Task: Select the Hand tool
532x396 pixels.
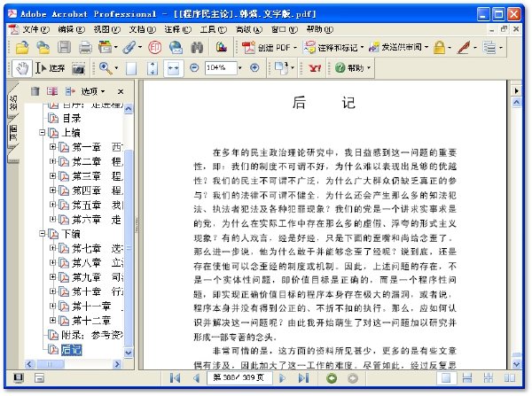Action: click(22, 68)
